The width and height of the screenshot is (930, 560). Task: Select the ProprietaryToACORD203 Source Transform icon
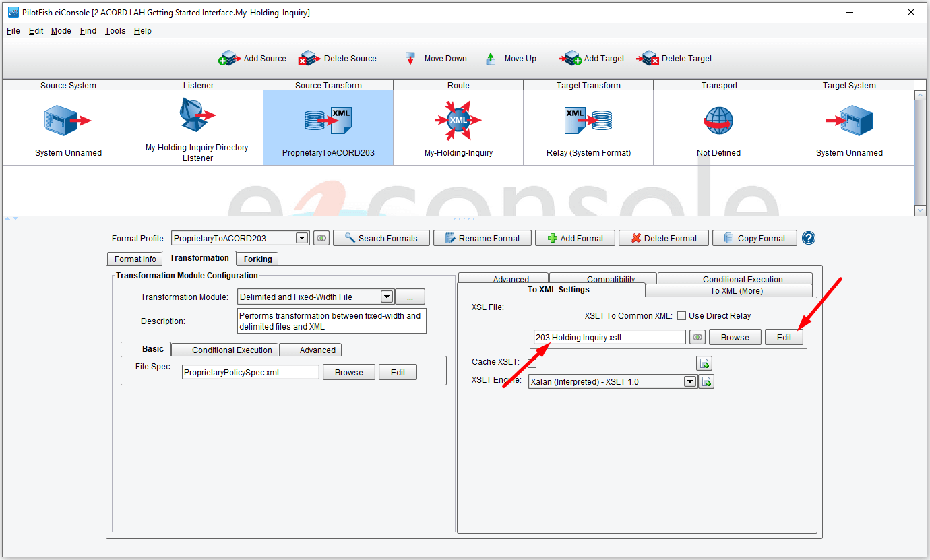[328, 121]
